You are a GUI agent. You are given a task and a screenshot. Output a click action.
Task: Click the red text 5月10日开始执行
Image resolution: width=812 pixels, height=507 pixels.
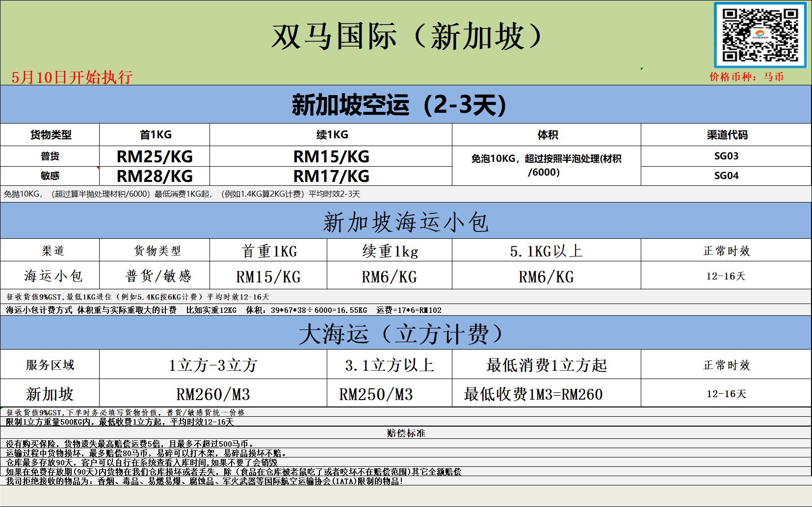(x=72, y=77)
